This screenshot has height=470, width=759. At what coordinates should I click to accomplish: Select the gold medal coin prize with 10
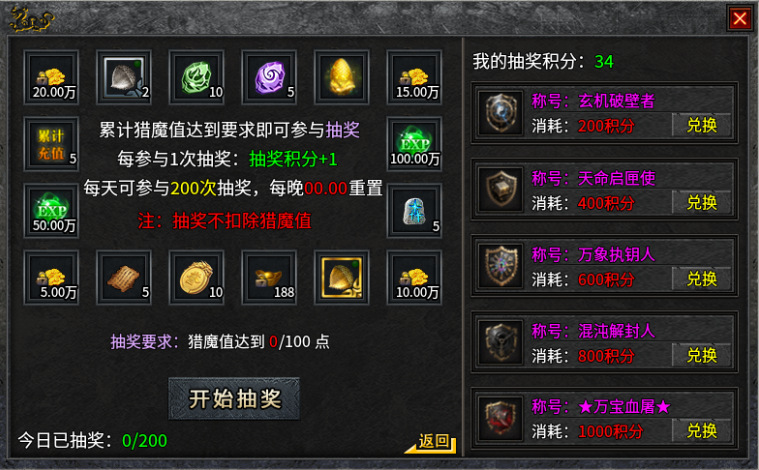click(x=197, y=277)
